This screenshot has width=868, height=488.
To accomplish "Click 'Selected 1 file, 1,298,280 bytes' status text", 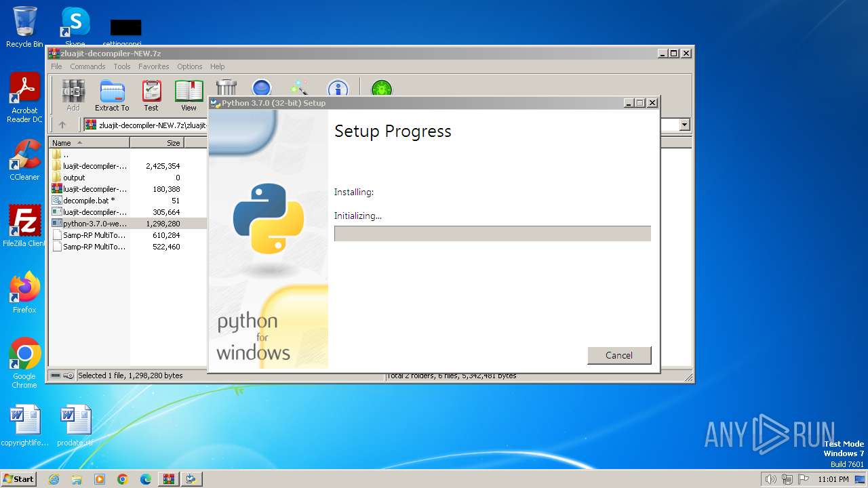I will click(130, 375).
